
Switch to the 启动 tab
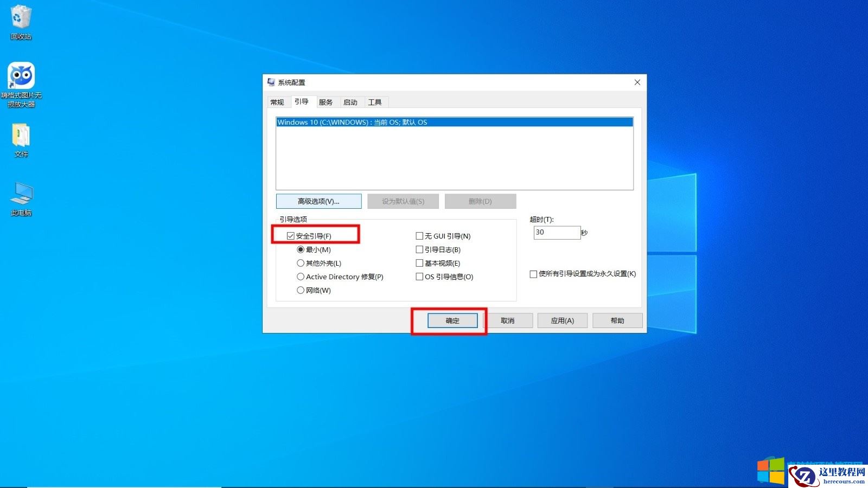coord(350,102)
